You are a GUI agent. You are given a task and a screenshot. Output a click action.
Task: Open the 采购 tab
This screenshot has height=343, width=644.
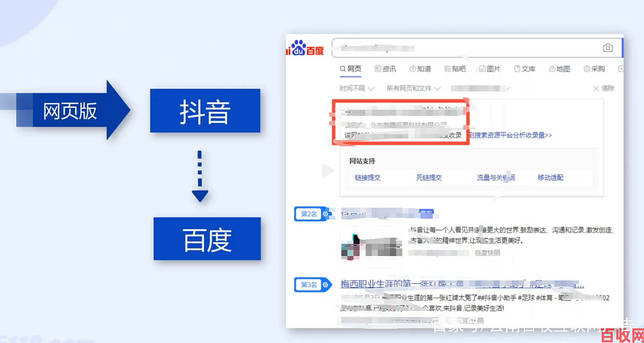point(594,69)
